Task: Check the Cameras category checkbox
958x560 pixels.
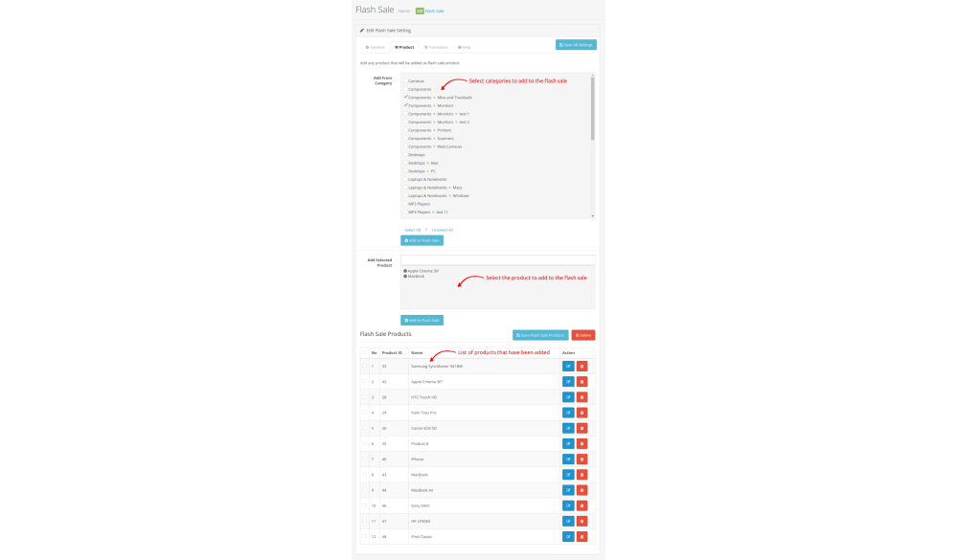Action: (x=405, y=81)
